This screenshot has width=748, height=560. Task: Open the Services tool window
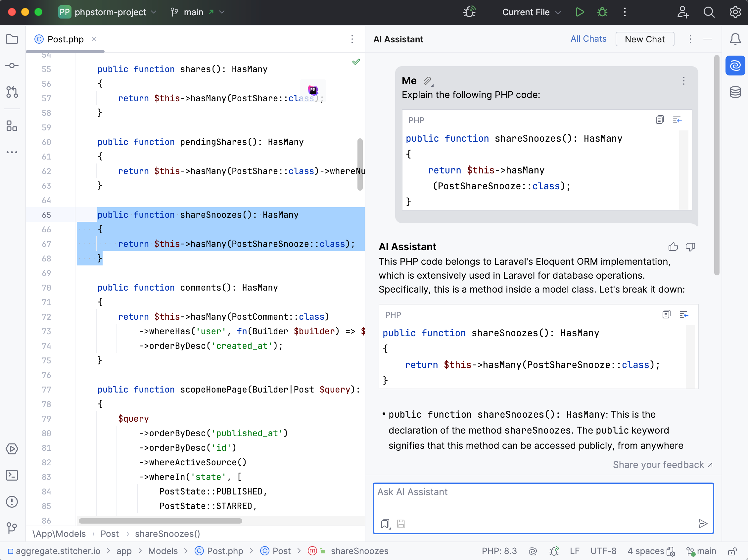[x=12, y=449]
